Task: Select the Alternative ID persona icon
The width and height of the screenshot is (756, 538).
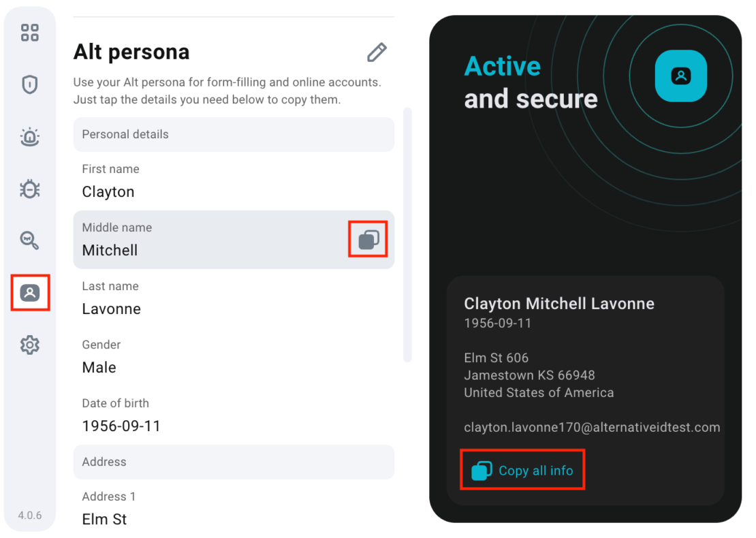Action: point(30,293)
